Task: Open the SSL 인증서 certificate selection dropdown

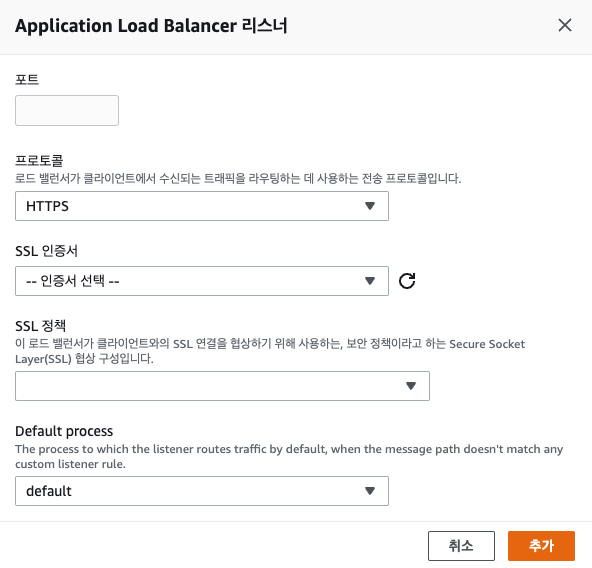Action: pos(202,281)
